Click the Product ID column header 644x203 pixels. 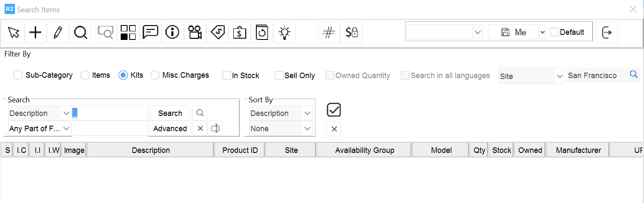pos(240,150)
